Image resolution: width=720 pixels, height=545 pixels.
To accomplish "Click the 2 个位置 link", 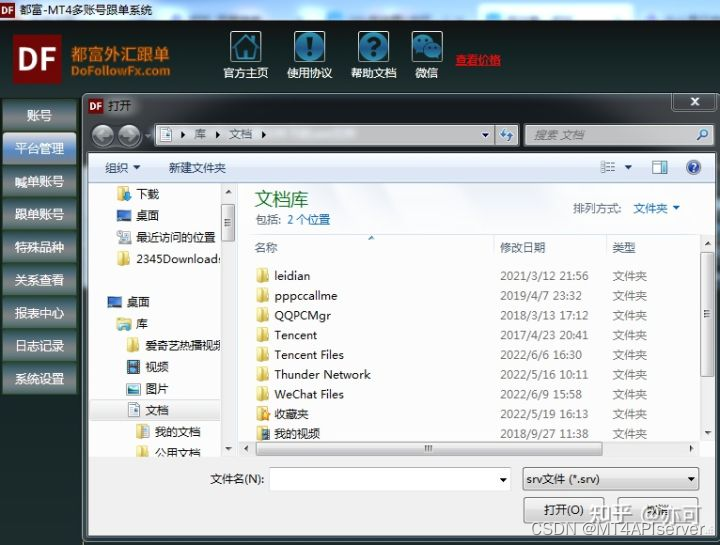I will [309, 220].
